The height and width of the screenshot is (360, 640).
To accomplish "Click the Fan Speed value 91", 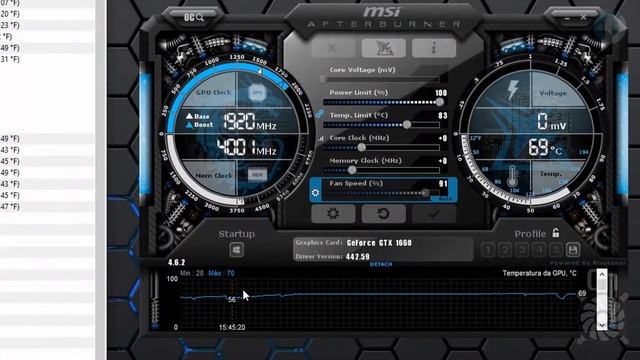I will click(443, 184).
